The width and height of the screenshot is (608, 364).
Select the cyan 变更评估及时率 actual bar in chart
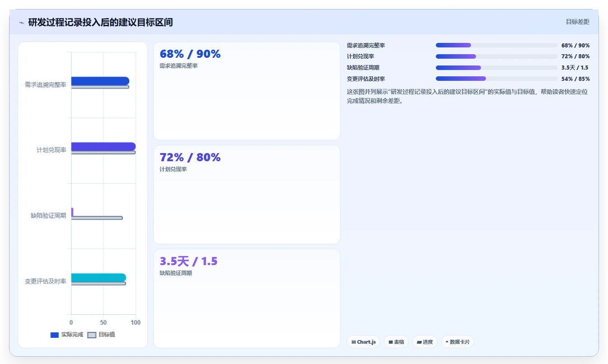click(x=99, y=277)
